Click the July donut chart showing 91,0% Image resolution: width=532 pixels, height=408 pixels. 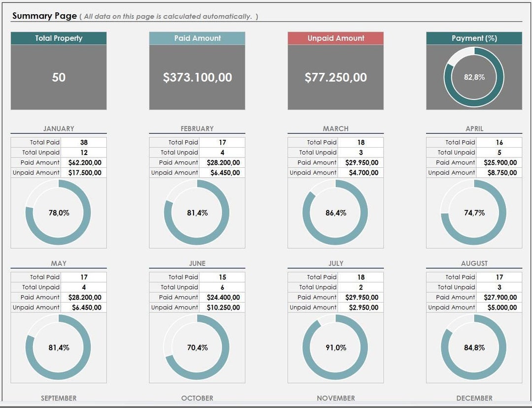click(x=335, y=347)
